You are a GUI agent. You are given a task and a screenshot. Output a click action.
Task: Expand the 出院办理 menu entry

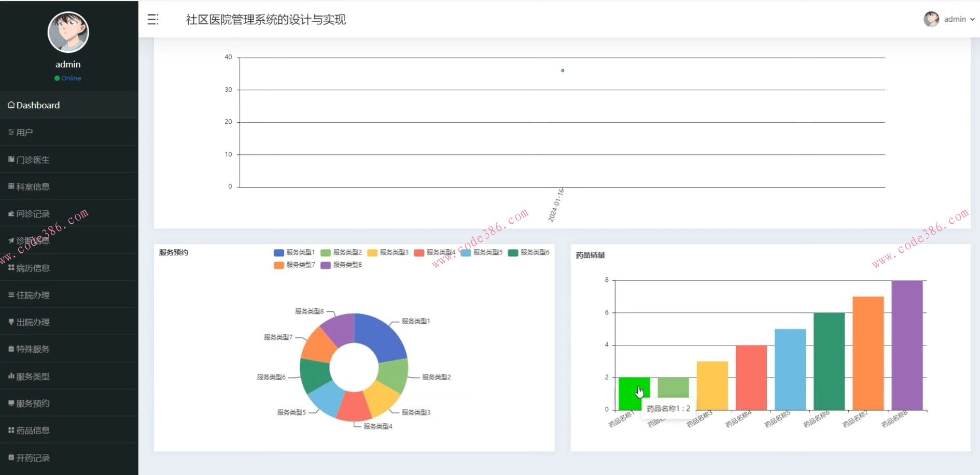(x=33, y=322)
